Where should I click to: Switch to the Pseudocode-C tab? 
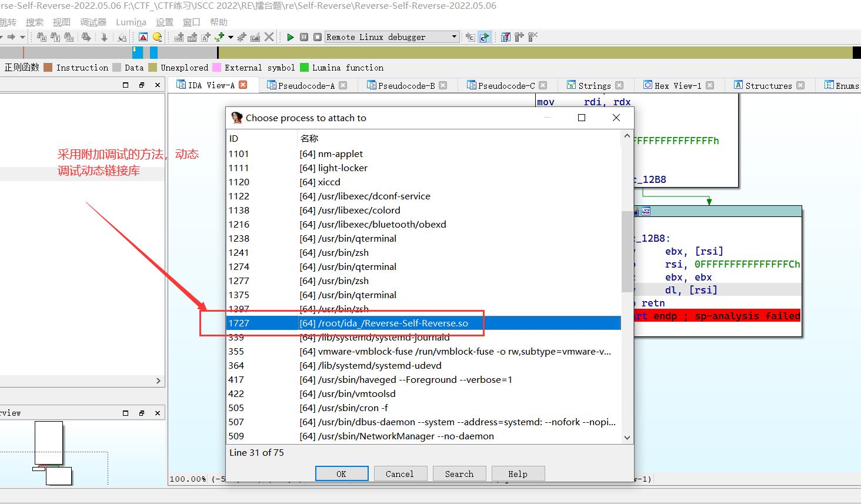point(506,85)
